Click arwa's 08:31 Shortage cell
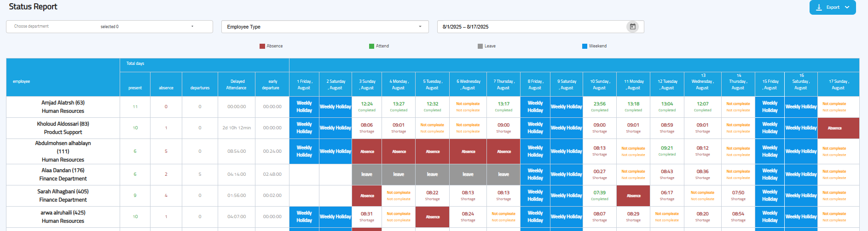The width and height of the screenshot is (868, 231). (367, 217)
